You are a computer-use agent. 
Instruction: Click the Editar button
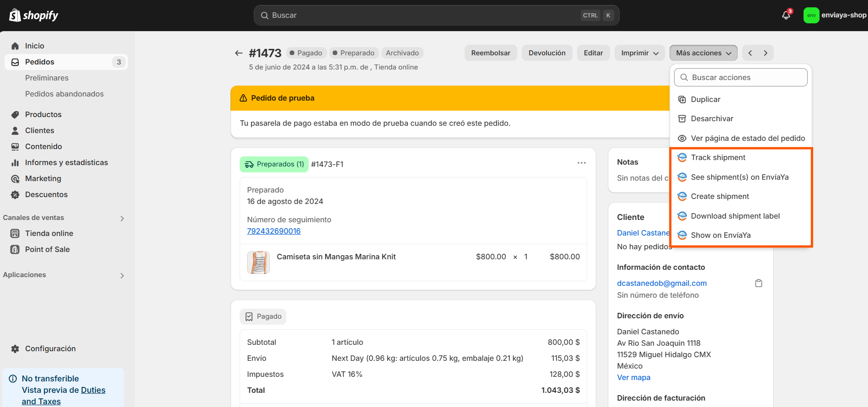(593, 53)
